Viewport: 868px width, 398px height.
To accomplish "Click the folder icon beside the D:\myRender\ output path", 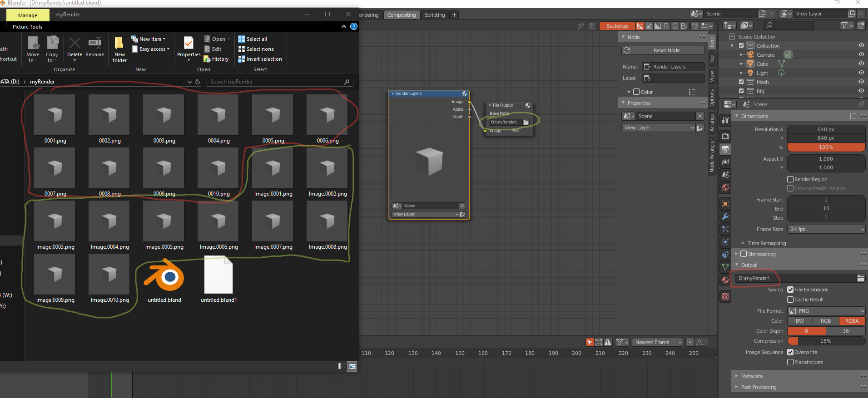I will click(860, 278).
